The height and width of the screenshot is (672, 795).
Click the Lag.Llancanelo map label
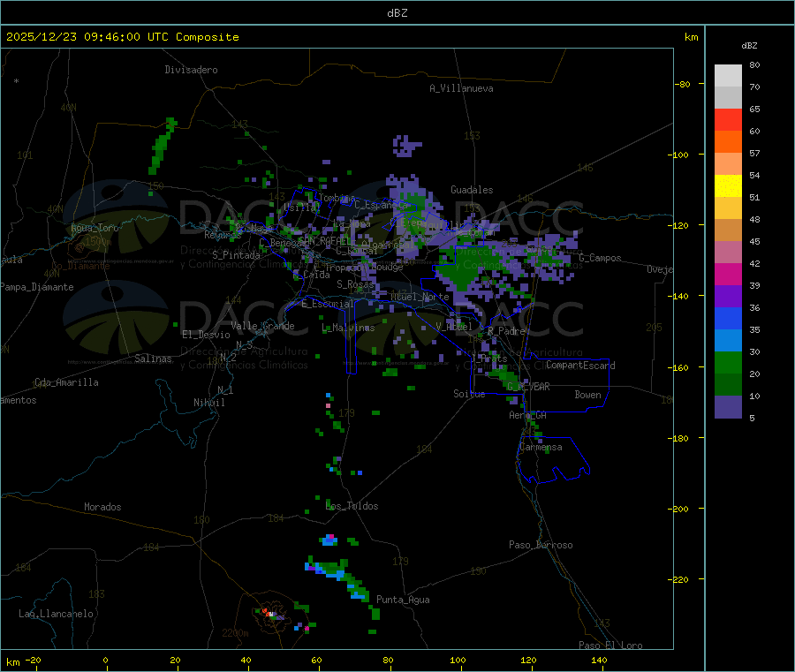(x=57, y=614)
